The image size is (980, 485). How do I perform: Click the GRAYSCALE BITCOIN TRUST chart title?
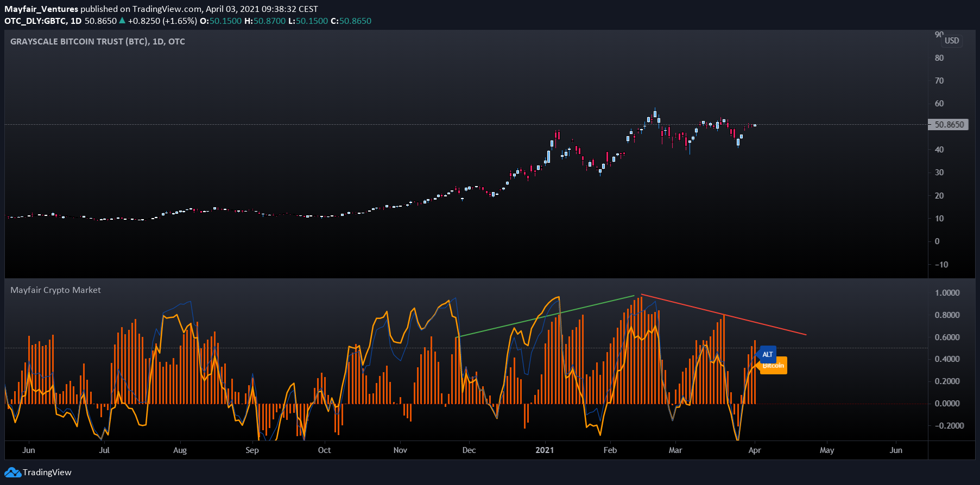tap(98, 42)
